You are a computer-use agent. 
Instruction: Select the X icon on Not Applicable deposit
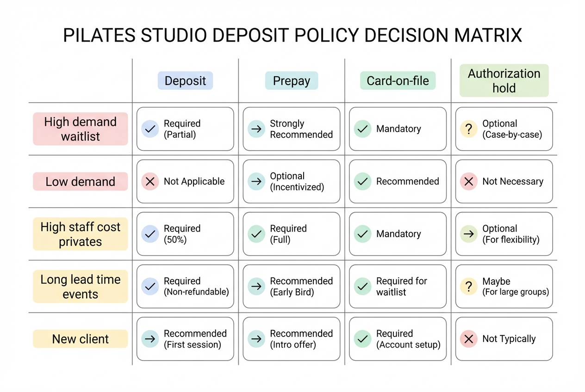tap(150, 181)
